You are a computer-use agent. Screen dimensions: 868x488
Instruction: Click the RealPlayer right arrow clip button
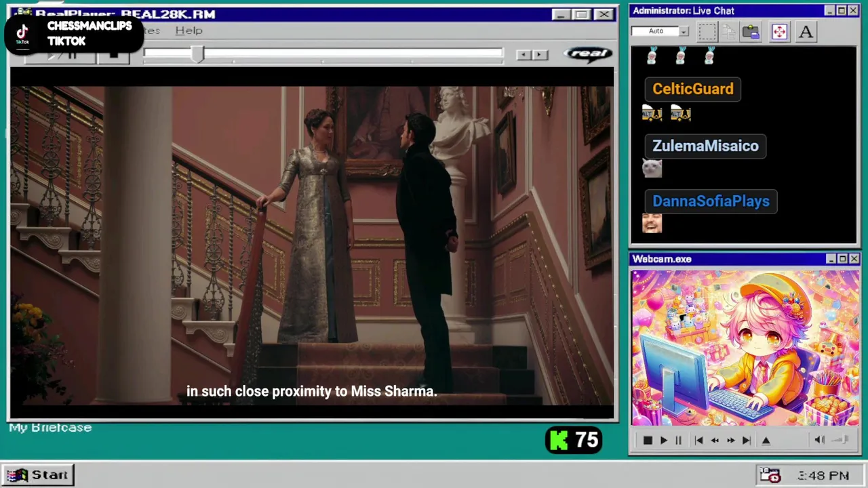tap(540, 55)
